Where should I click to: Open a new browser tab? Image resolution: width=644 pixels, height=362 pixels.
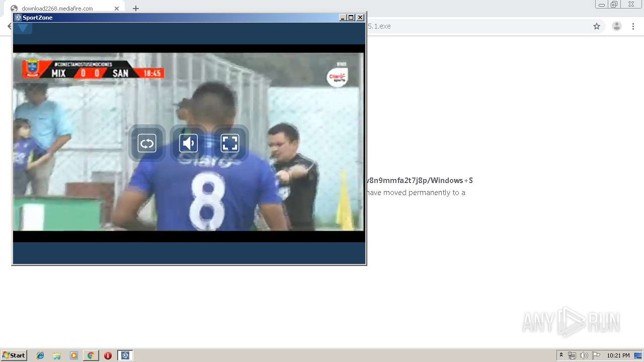(136, 9)
